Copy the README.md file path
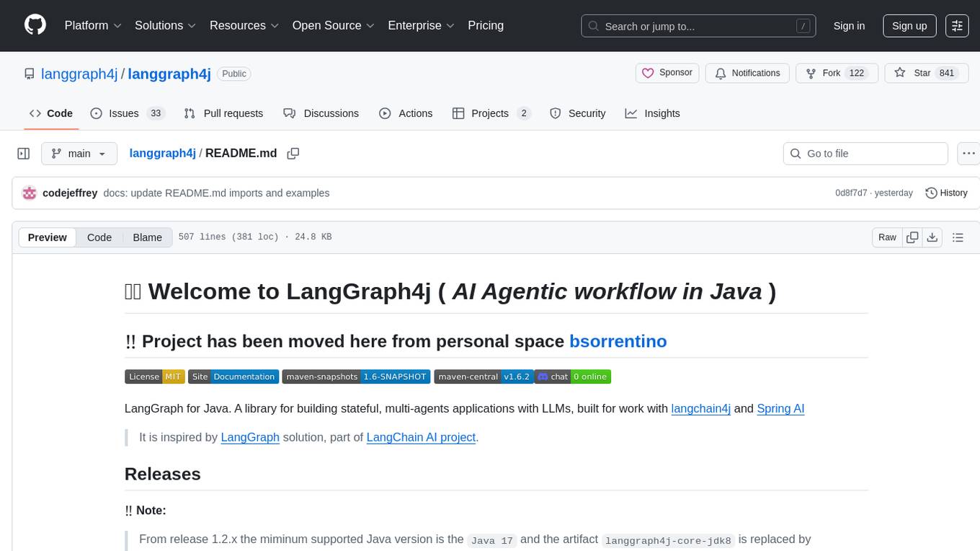Screen dimensions: 980x551 tap(293, 154)
